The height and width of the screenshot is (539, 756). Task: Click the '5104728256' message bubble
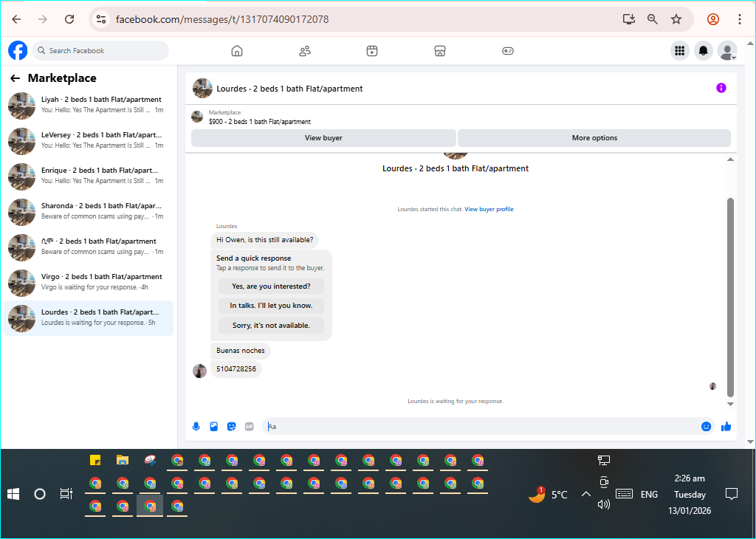click(x=236, y=369)
